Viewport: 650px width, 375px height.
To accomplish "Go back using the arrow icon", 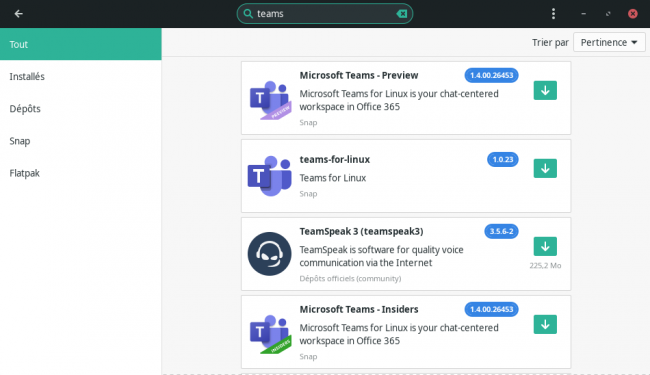I will pyautogui.click(x=18, y=14).
